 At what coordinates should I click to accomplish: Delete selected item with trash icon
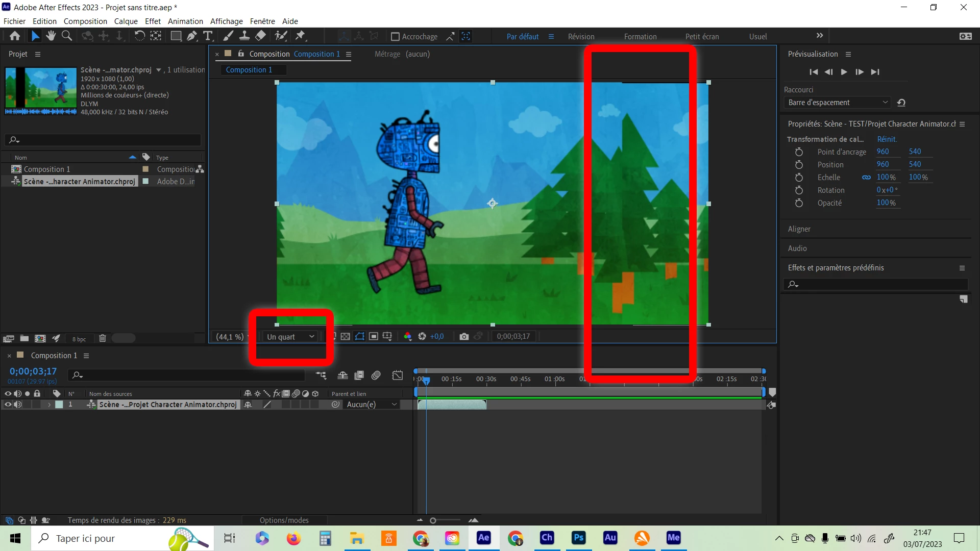(x=102, y=338)
